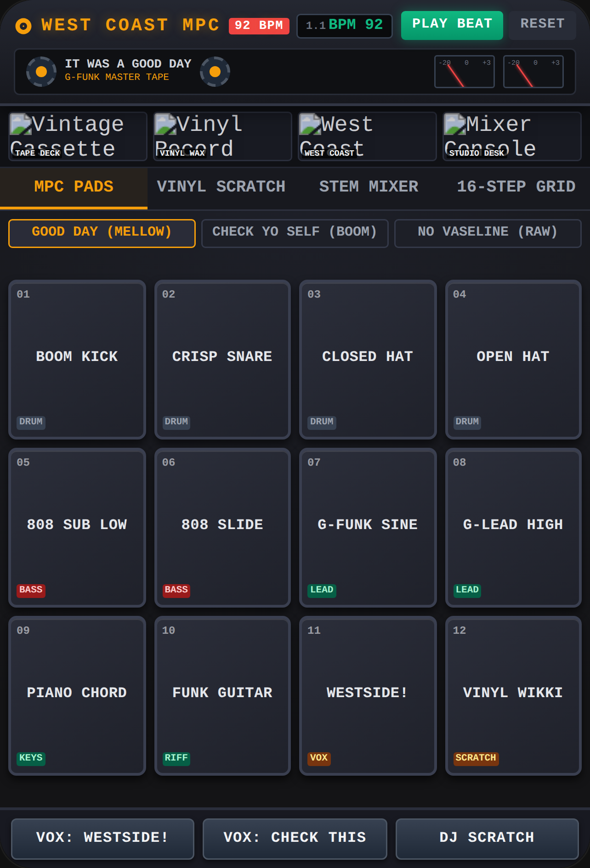Click the right cassette tape reel
Image resolution: width=590 pixels, height=868 pixels.
(215, 72)
